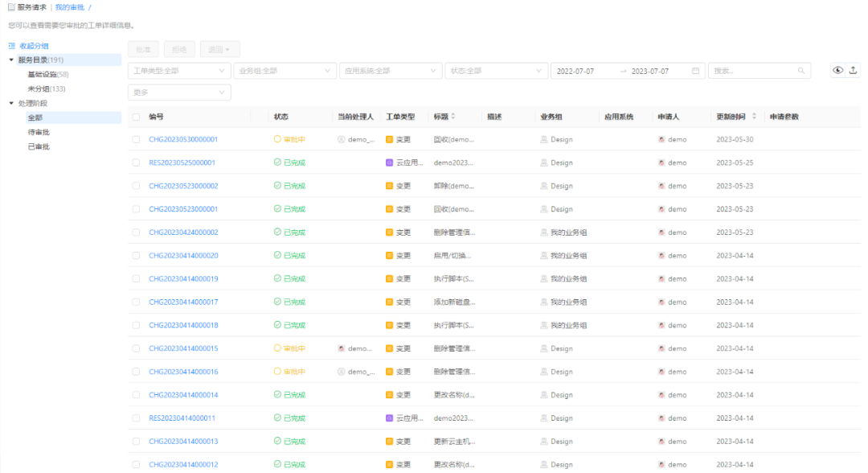Click applicant demo avatar in CHG20230414000020 row
This screenshot has height=473, width=868.
(x=661, y=255)
